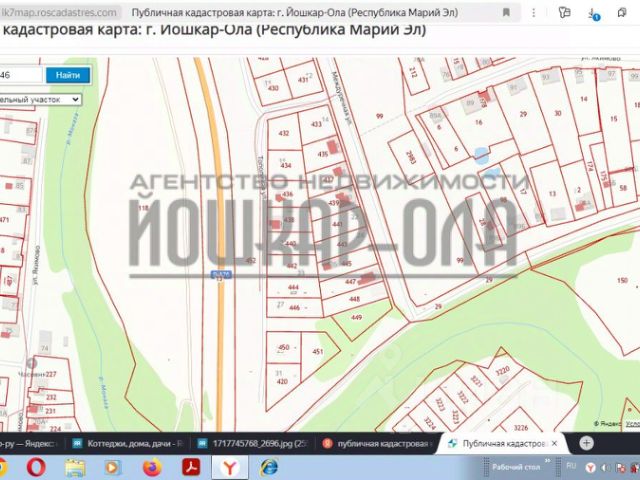640x480 pixels.
Task: Open the bookmarks collections icon
Action: pyautogui.click(x=622, y=13)
